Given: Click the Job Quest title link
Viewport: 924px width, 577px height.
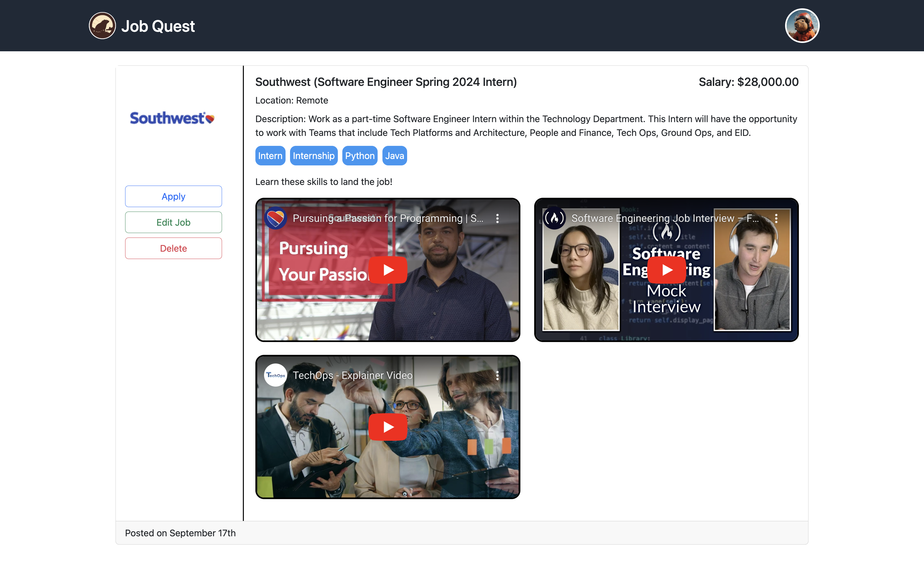Looking at the screenshot, I should click(x=158, y=26).
